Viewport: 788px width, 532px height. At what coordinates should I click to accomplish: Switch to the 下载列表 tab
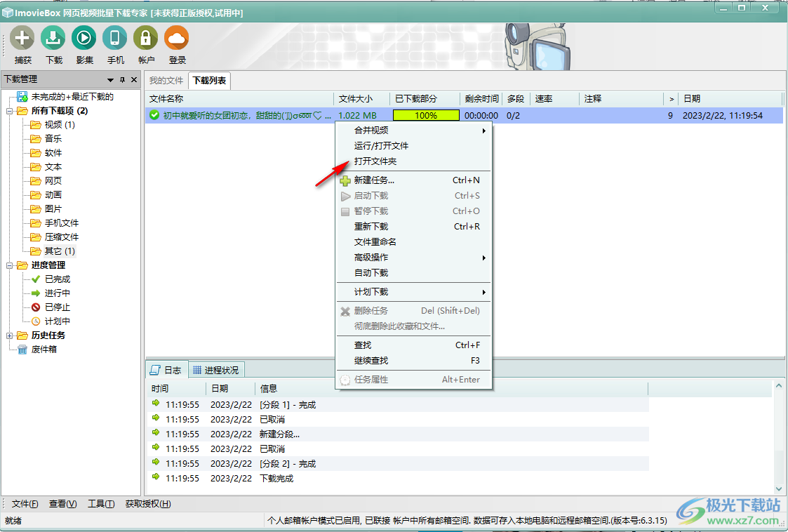tap(209, 81)
